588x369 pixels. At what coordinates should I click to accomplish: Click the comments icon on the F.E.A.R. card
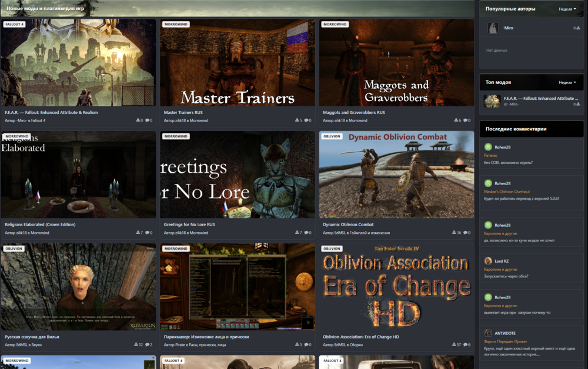pos(147,120)
